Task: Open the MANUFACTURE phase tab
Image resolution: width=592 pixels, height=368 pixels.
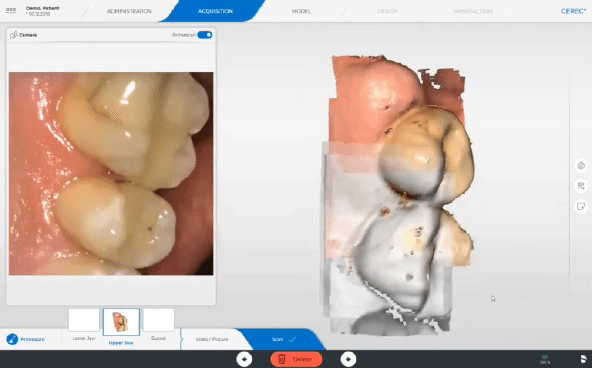Action: tap(473, 11)
